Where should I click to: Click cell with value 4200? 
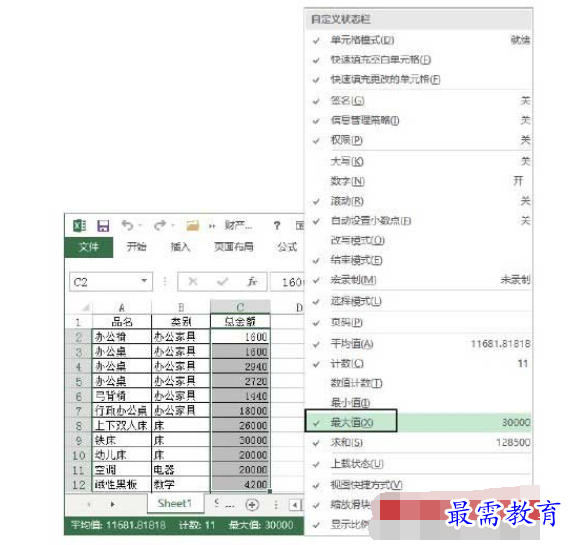(x=240, y=485)
